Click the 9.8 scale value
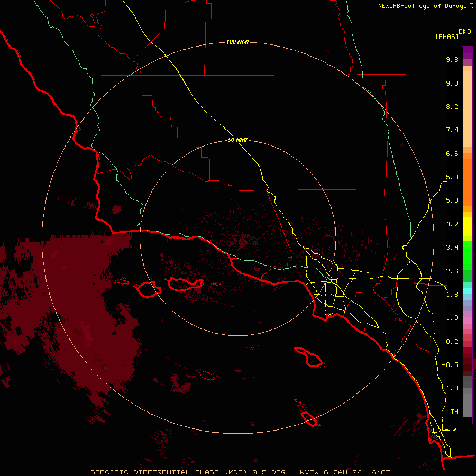The image size is (476, 476). (452, 60)
